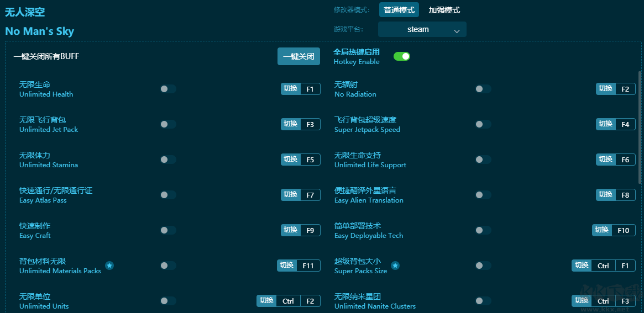Click the 无人深空 title text

[25, 12]
